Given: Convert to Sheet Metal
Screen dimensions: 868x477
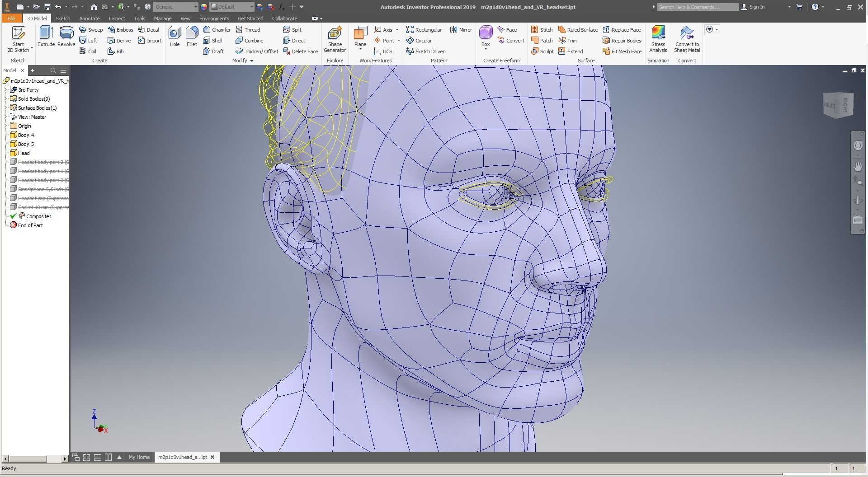Looking at the screenshot, I should coord(687,39).
